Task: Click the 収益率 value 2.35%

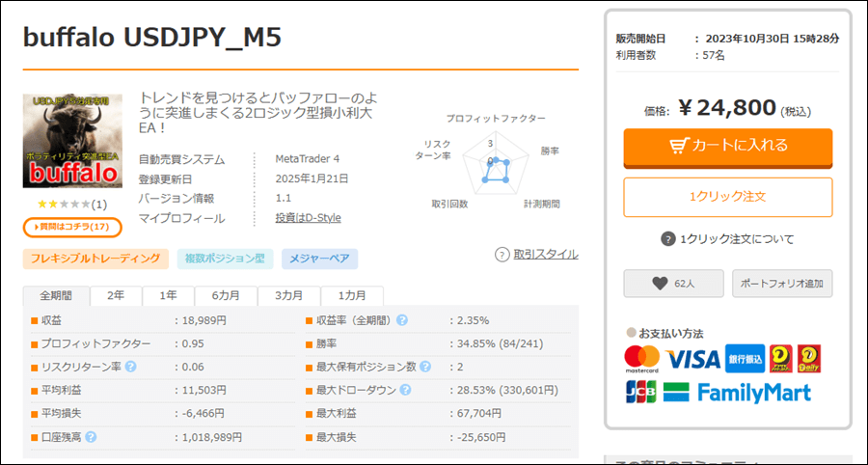Action: pyautogui.click(x=473, y=320)
